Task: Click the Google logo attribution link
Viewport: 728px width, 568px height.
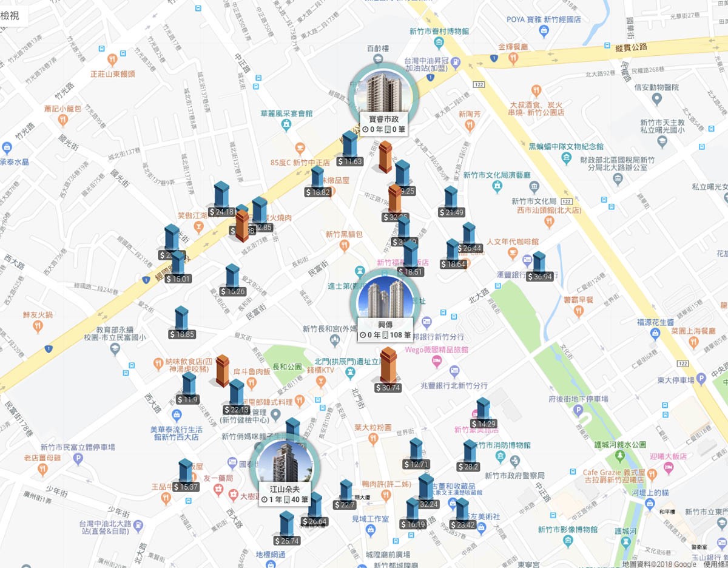Action: [685, 564]
